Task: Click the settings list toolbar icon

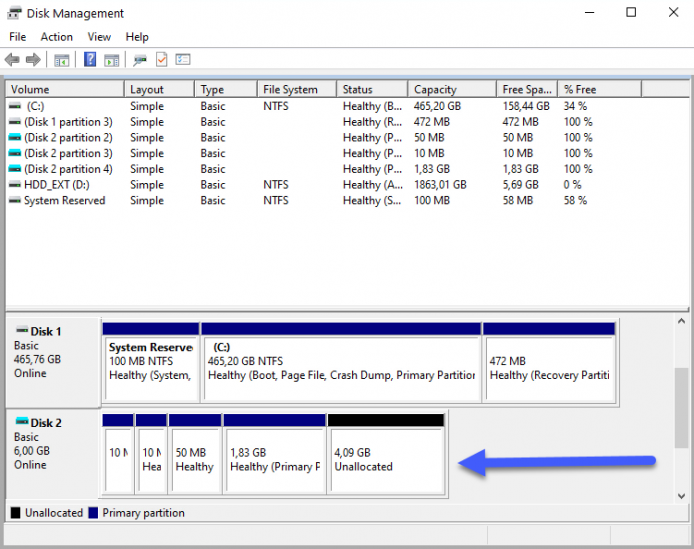Action: coord(183,59)
